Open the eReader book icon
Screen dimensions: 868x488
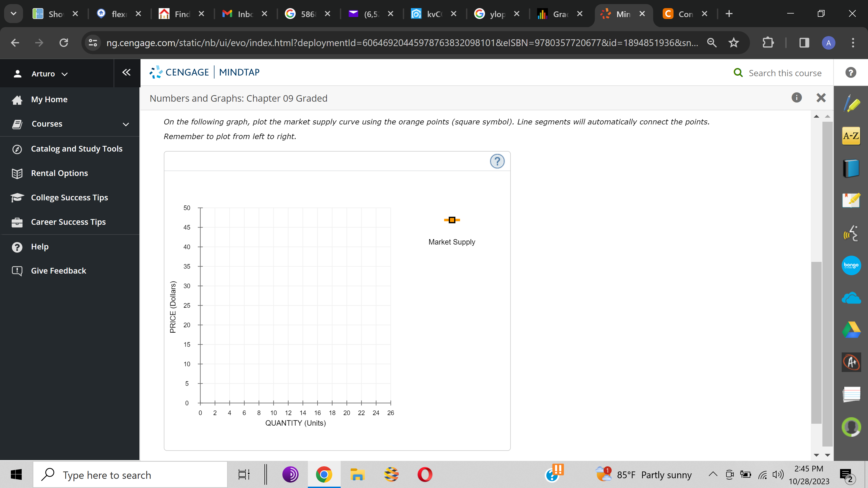pos(851,168)
